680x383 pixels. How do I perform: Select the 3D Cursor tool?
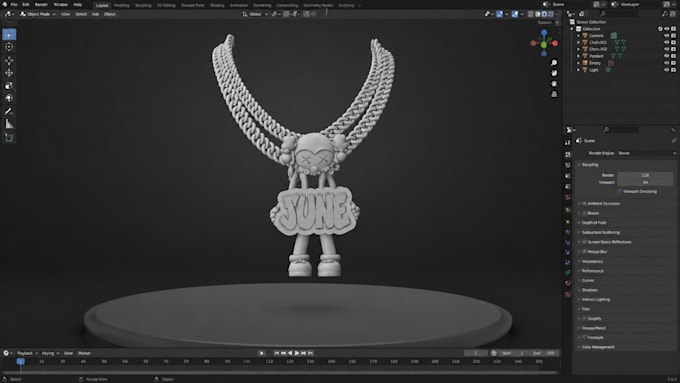coord(9,47)
